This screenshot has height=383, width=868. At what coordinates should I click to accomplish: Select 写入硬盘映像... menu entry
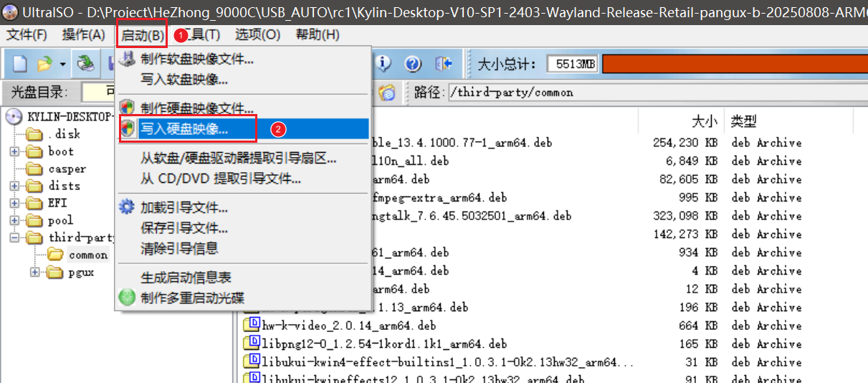(x=242, y=129)
